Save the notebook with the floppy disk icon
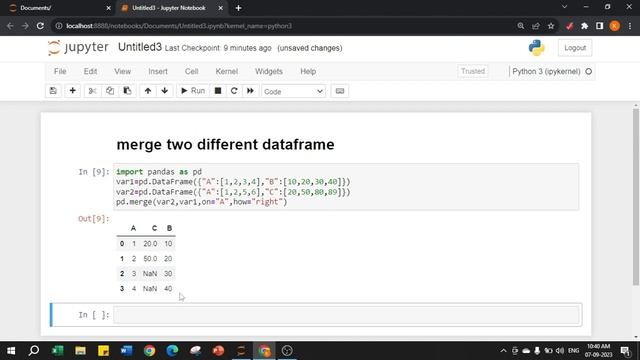The height and width of the screenshot is (360, 640). pyautogui.click(x=53, y=91)
